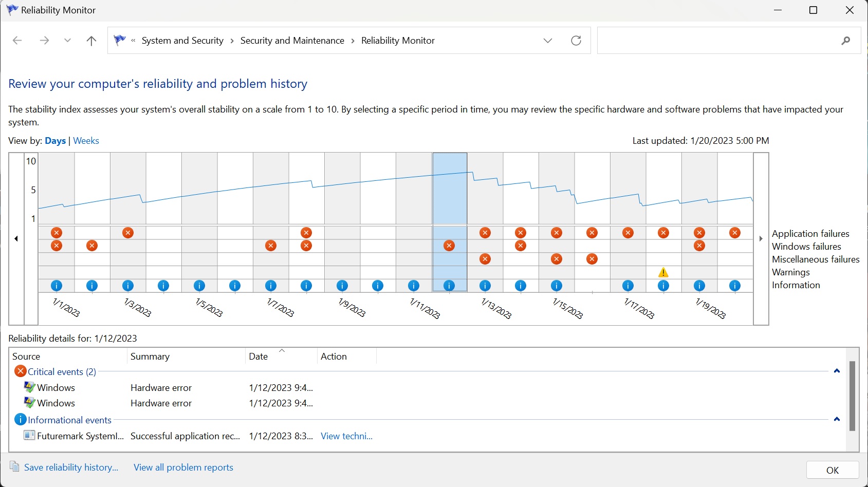Select application failure icon on 1/3/2023
Screen dimensions: 868x487
pos(128,233)
